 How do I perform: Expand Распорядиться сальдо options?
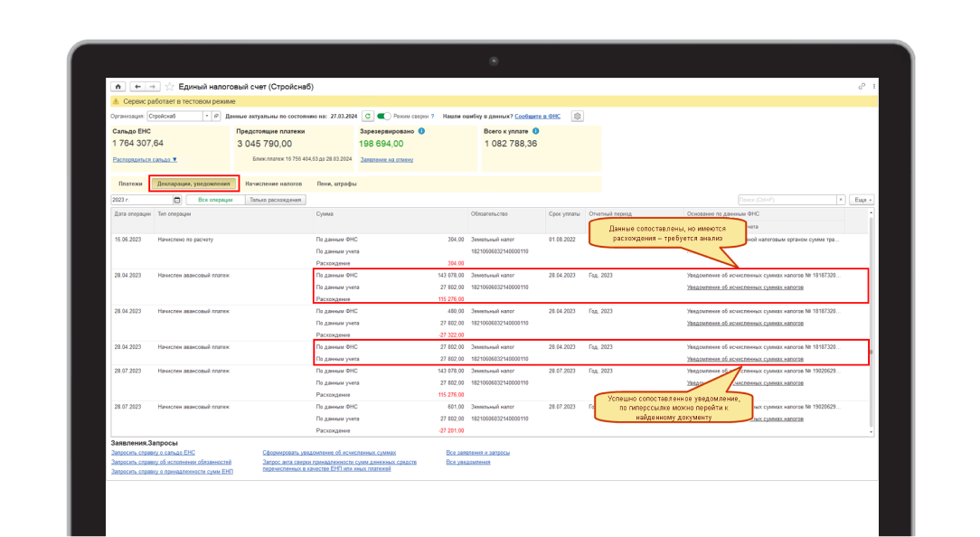coord(145,159)
